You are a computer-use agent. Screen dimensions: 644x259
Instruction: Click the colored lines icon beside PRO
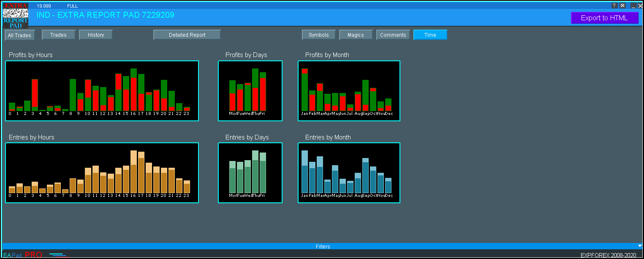click(x=59, y=255)
